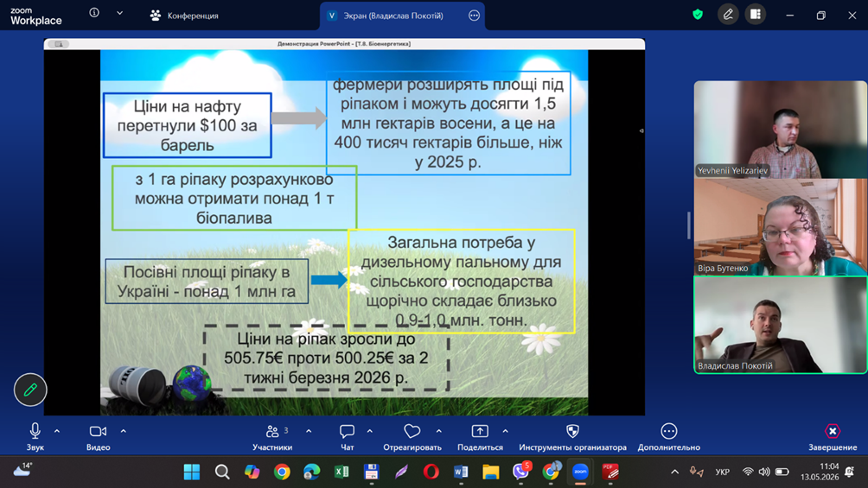
Task: Open the meeting info icon
Action: point(94,13)
